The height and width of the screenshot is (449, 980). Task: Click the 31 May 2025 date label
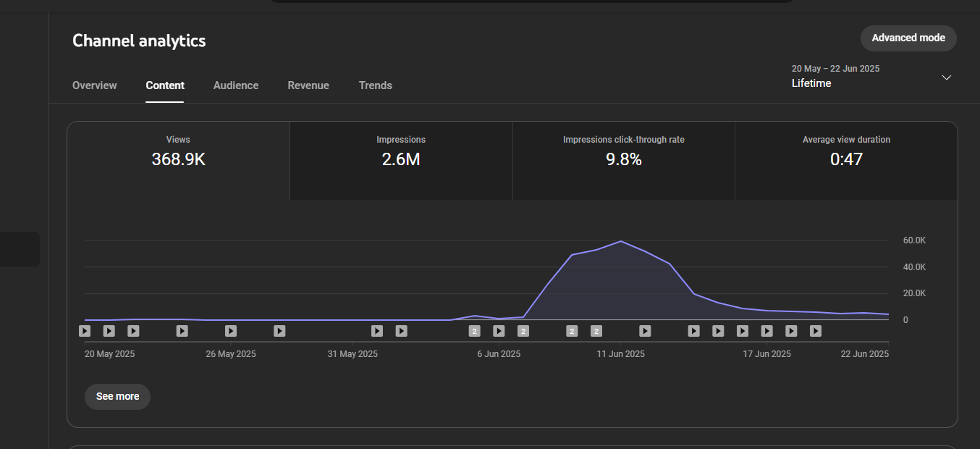(352, 354)
